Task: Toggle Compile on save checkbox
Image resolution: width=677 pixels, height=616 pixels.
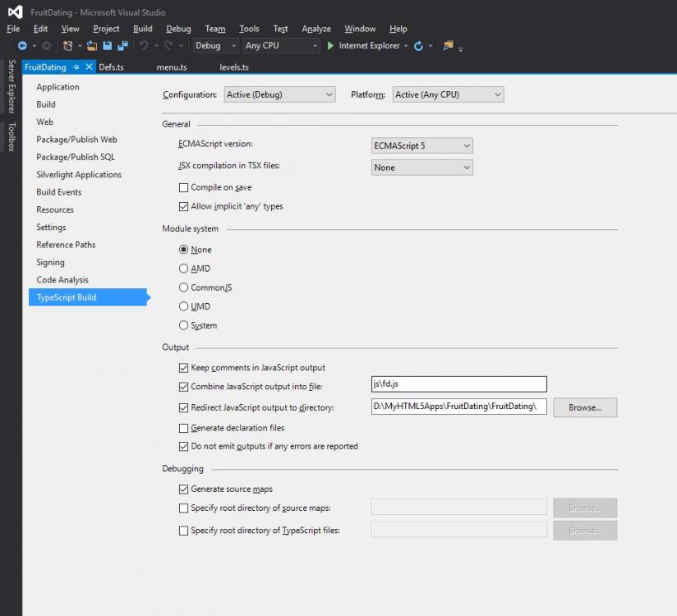Action: (183, 187)
